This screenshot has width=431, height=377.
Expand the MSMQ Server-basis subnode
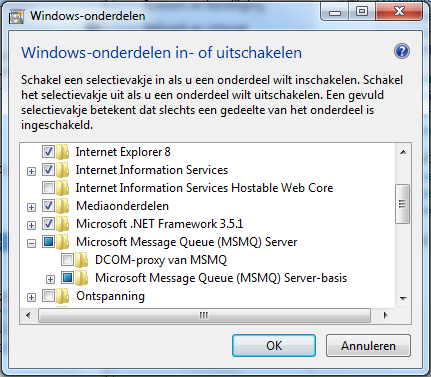point(50,279)
